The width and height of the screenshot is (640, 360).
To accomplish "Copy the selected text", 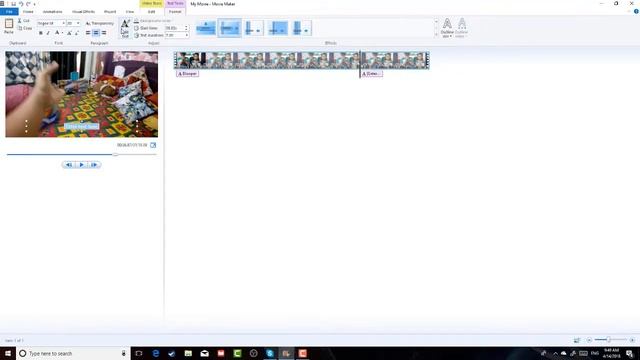I will [x=24, y=28].
